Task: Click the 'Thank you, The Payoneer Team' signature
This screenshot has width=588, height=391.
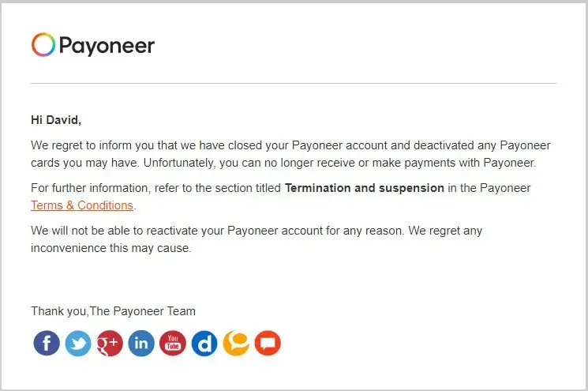Action: coord(113,311)
